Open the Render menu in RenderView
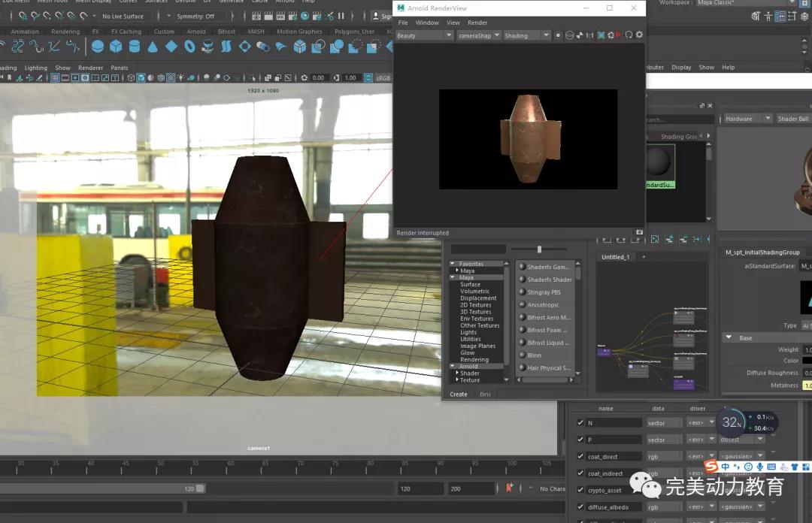 [x=477, y=23]
